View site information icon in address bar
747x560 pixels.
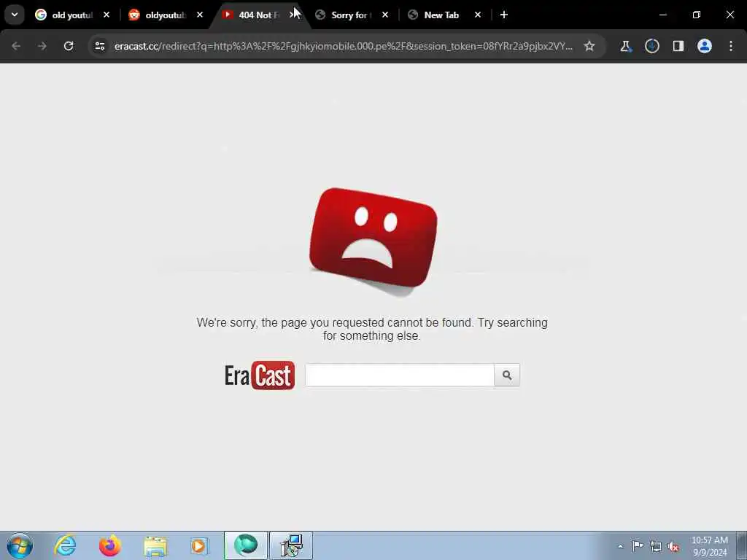click(x=99, y=46)
